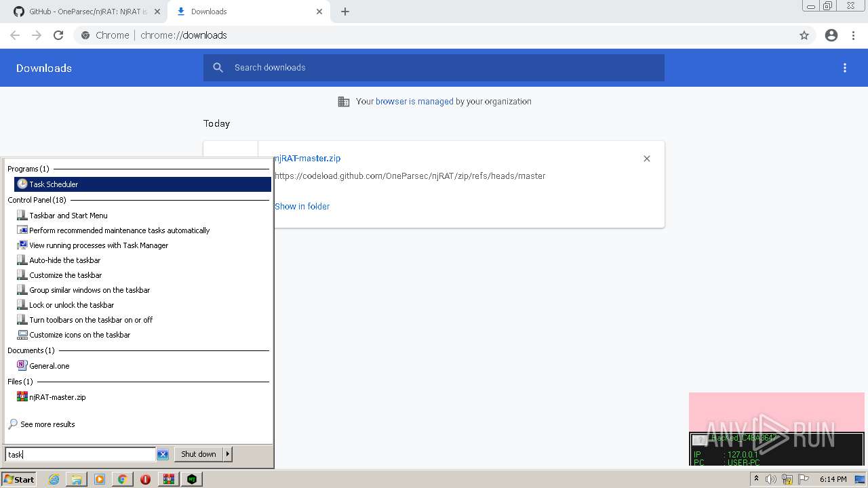Viewport: 868px width, 488px height.
Task: Open njRAT-master.zip in Files results
Action: 57,397
